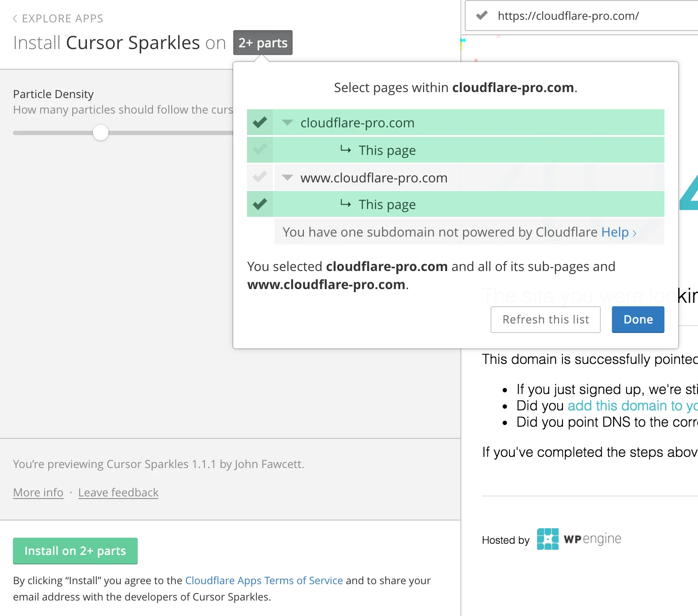Toggle checkbox for This page under cloudflare-pro.com

pyautogui.click(x=260, y=150)
